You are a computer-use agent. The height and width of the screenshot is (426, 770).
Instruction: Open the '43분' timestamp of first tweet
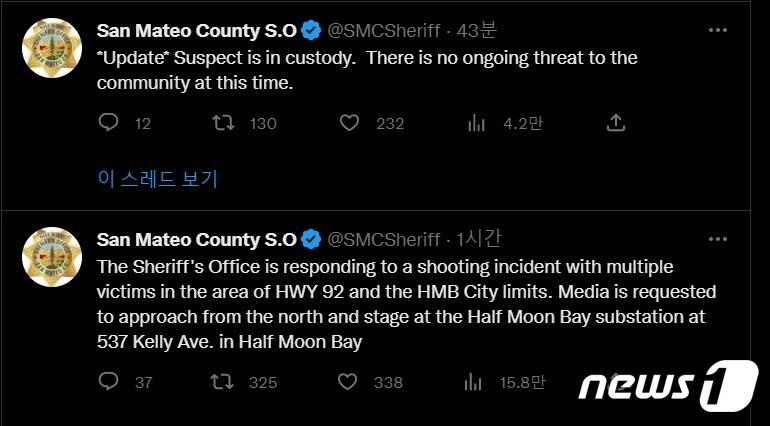[x=476, y=31]
